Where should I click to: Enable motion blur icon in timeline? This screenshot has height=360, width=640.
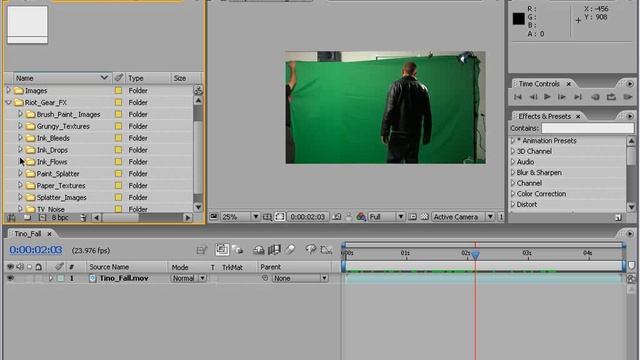290,249
